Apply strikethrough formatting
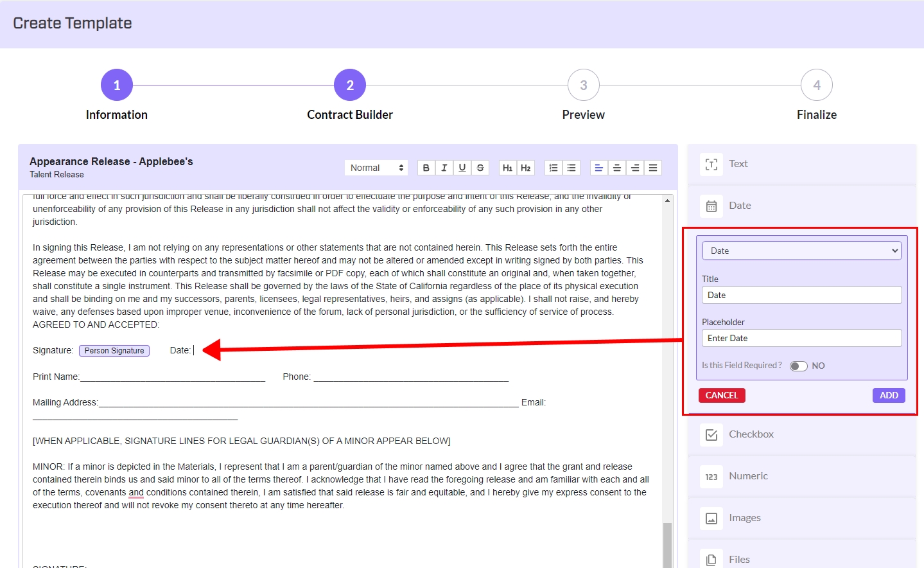 tap(480, 168)
